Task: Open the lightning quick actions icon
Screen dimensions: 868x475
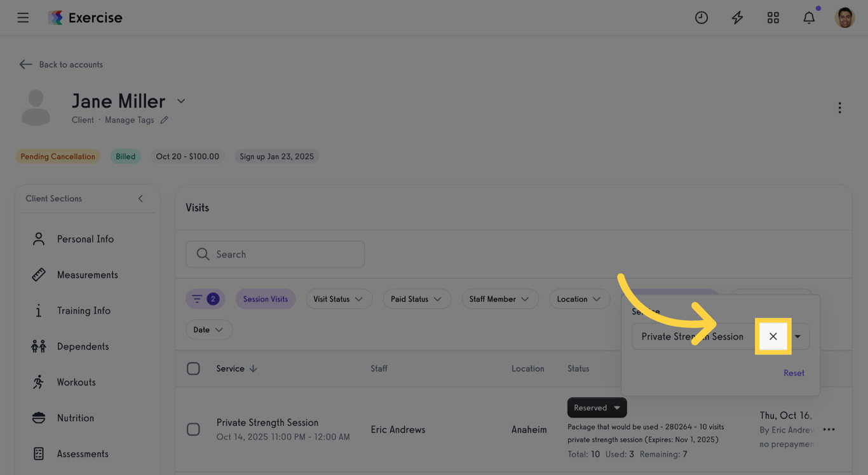Action: coord(737,18)
